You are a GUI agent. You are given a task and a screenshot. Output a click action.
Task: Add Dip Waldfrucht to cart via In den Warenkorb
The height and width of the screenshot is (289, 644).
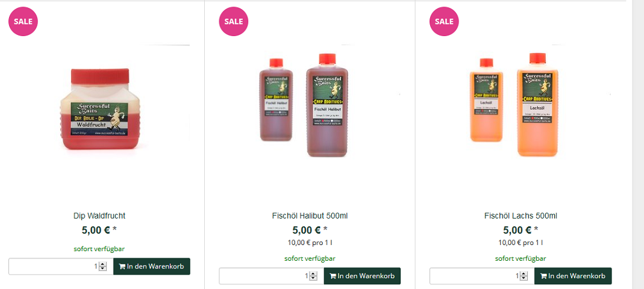click(x=152, y=266)
